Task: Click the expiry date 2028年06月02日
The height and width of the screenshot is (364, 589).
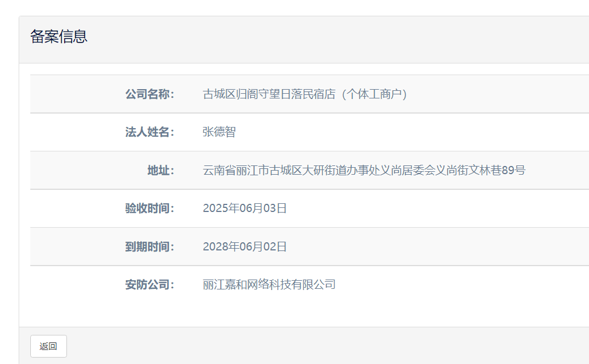Action: [245, 247]
